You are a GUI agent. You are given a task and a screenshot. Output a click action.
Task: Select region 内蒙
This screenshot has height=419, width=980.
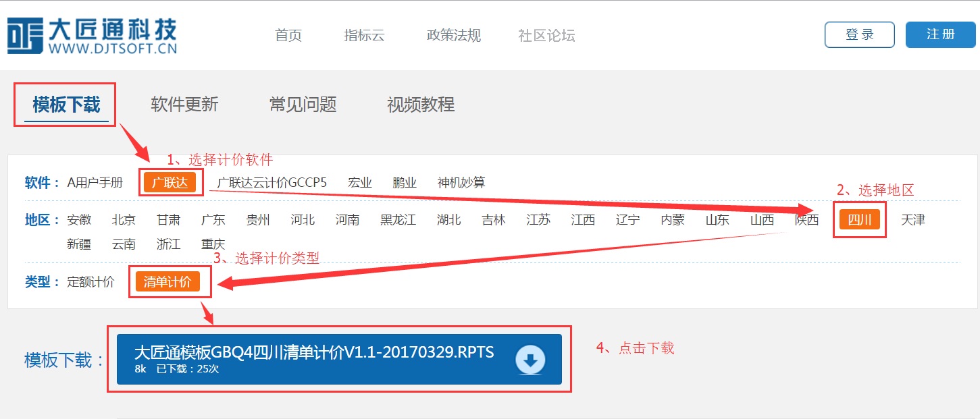(673, 219)
